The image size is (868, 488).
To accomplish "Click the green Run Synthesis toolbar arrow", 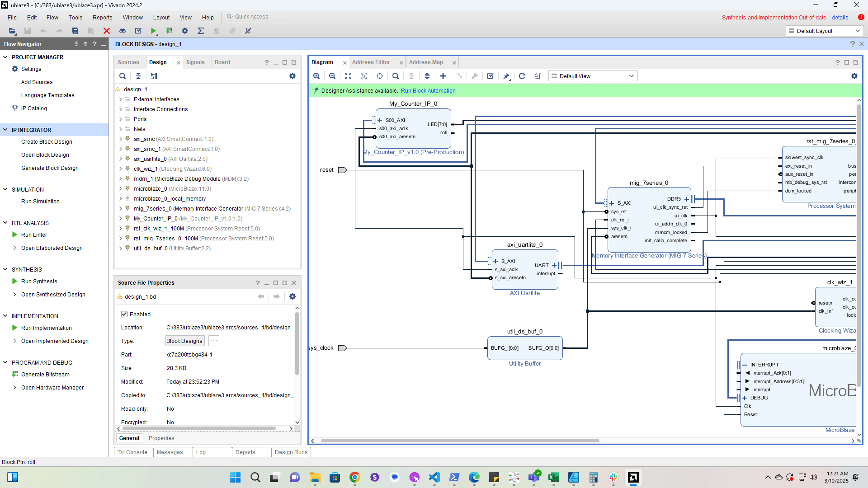I will point(154,31).
